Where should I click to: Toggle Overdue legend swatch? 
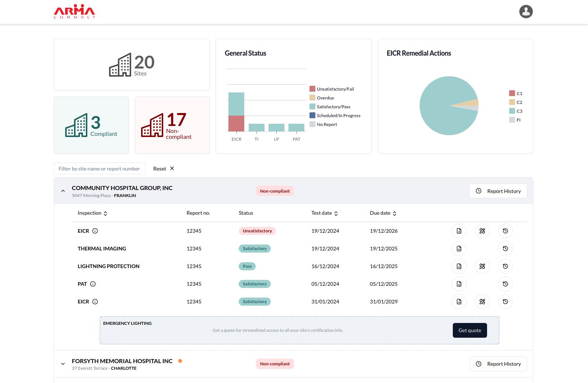pos(312,98)
